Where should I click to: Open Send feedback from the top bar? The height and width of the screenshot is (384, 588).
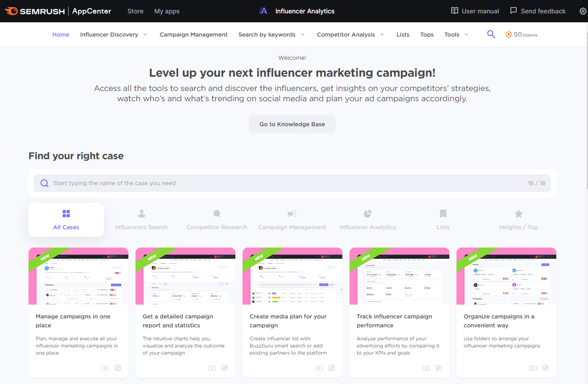538,11
